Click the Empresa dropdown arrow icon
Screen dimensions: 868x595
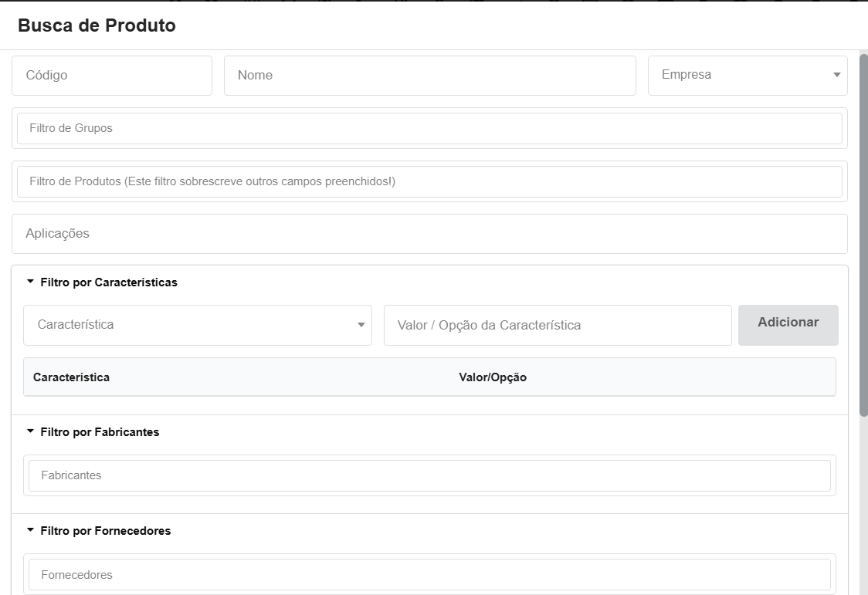(x=836, y=76)
